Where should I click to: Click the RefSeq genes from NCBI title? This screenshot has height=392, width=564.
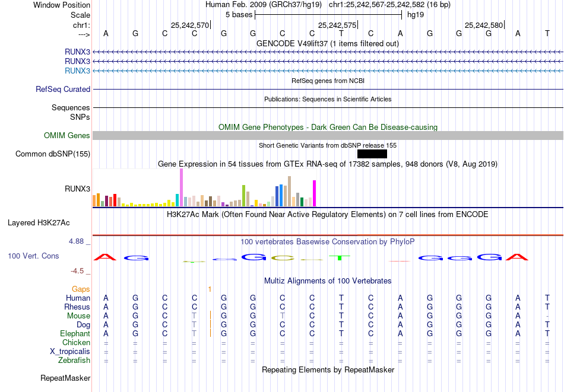328,81
